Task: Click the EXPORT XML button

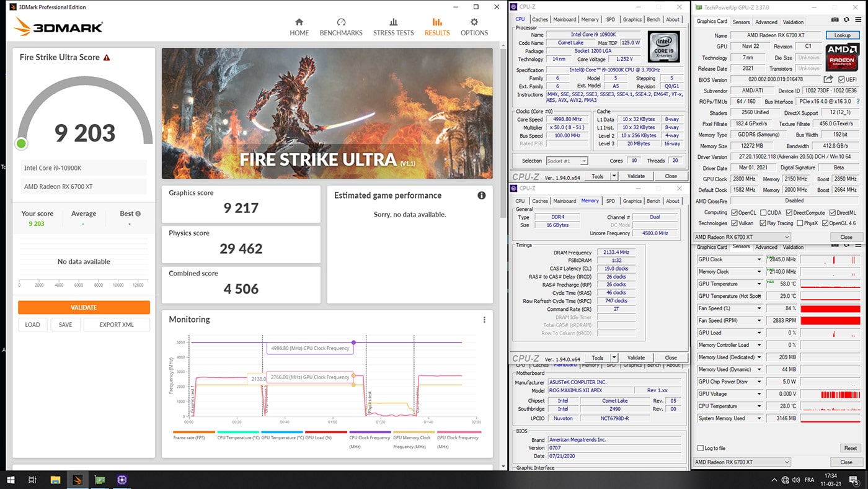Action: [x=117, y=325]
